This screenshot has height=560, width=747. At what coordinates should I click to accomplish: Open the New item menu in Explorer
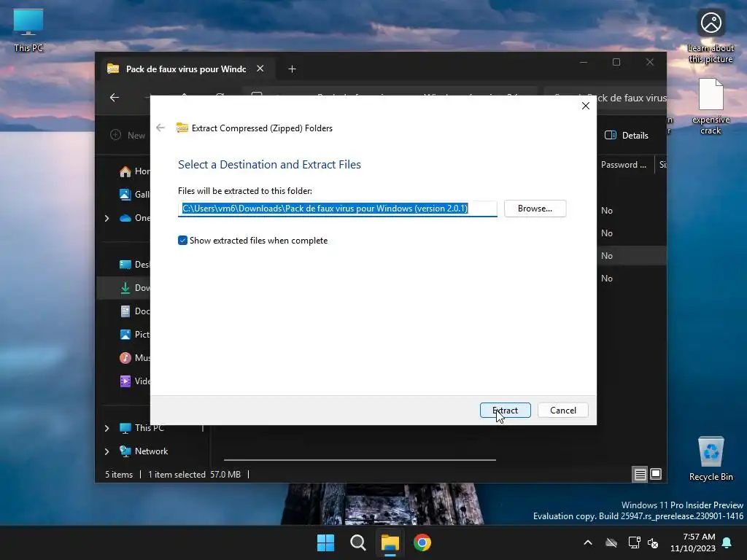[x=128, y=135]
